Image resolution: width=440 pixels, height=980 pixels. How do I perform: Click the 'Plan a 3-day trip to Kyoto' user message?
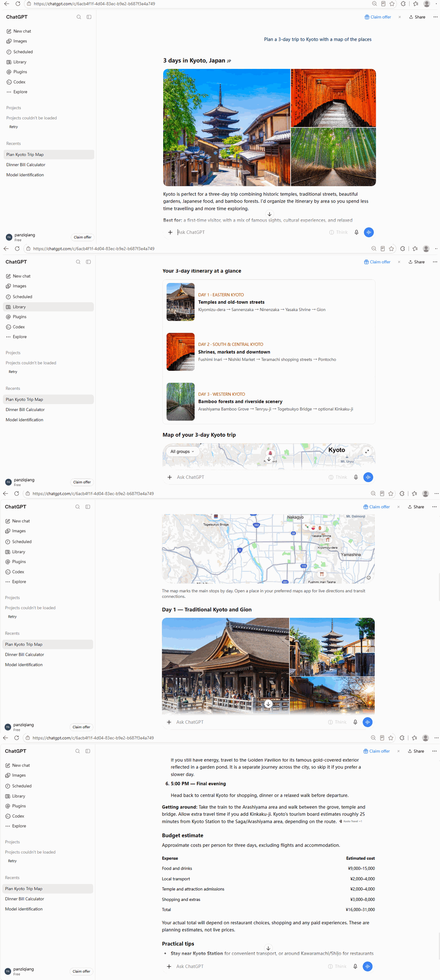[x=318, y=39]
